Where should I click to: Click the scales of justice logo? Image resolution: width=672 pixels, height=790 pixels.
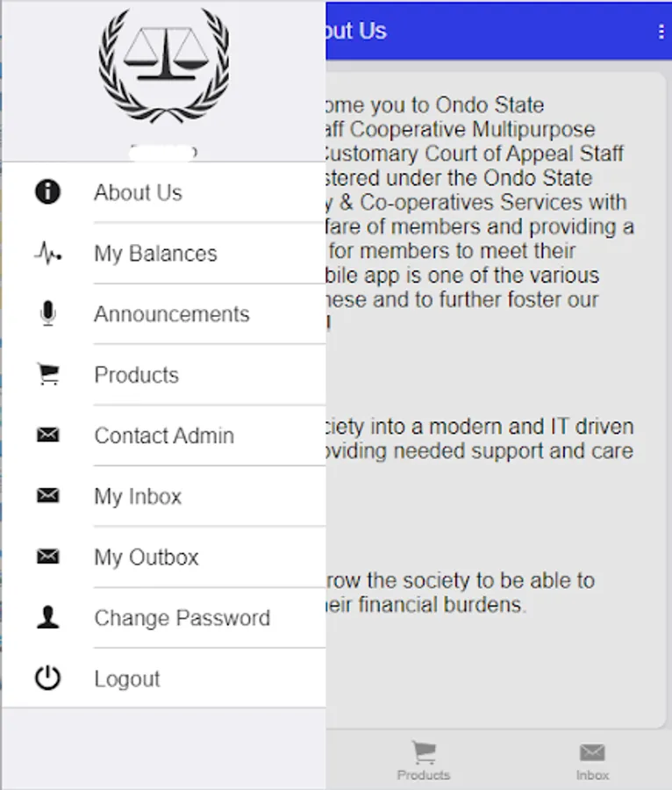[x=164, y=66]
